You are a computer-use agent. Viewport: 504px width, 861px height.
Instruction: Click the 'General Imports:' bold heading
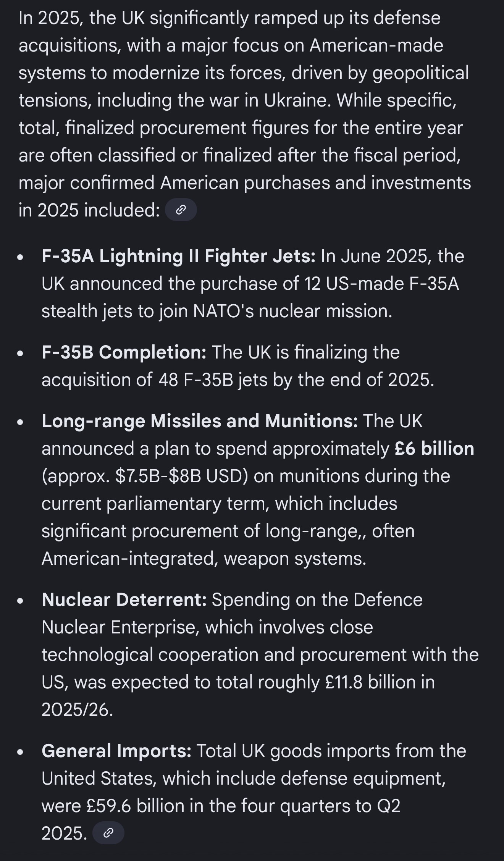(x=116, y=751)
